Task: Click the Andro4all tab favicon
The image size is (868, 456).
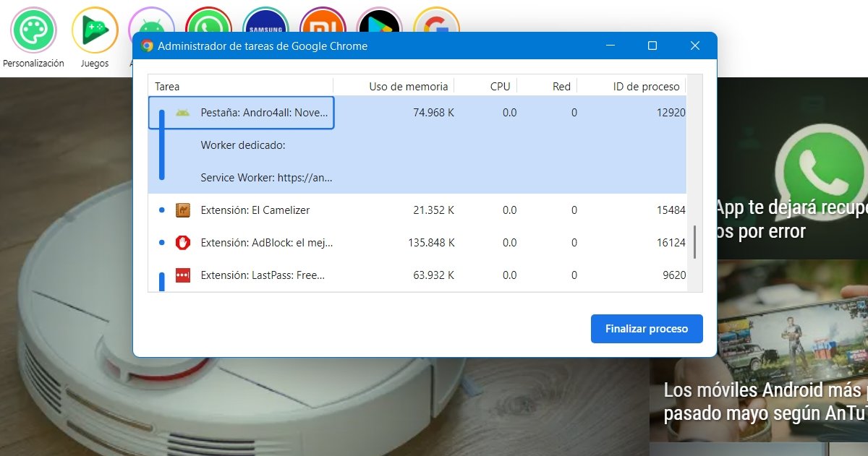Action: coord(182,113)
